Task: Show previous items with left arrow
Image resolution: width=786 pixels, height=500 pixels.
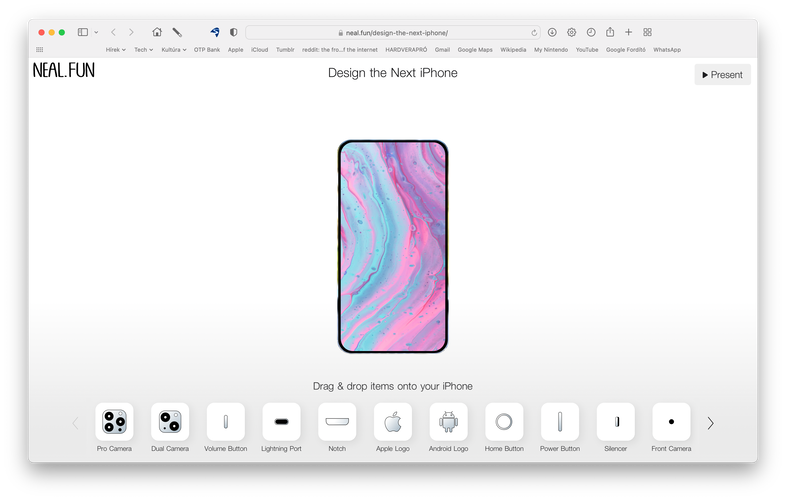Action: (x=75, y=423)
